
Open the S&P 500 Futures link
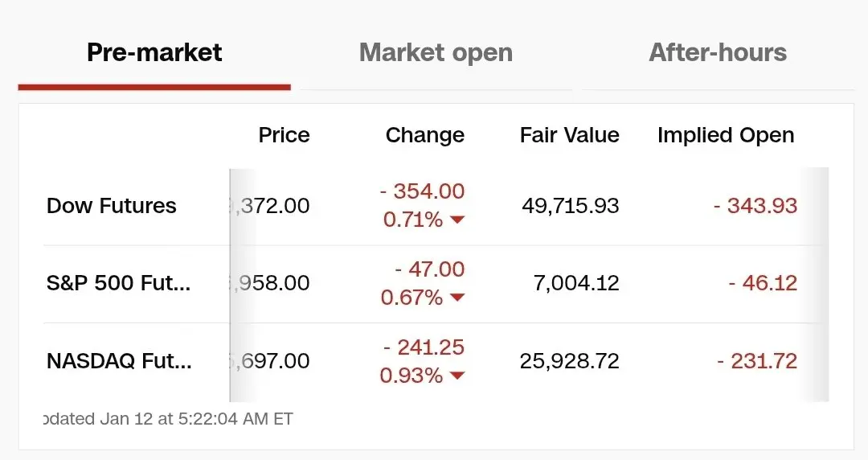pos(119,283)
